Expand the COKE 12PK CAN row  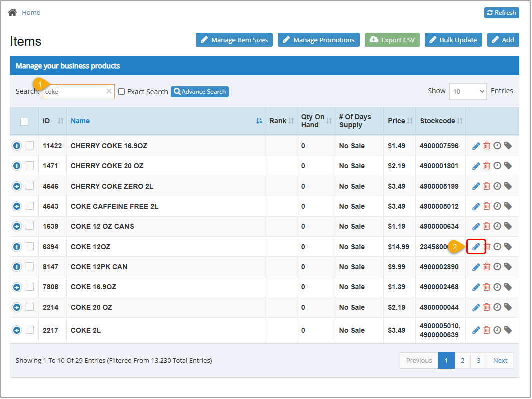(16, 267)
